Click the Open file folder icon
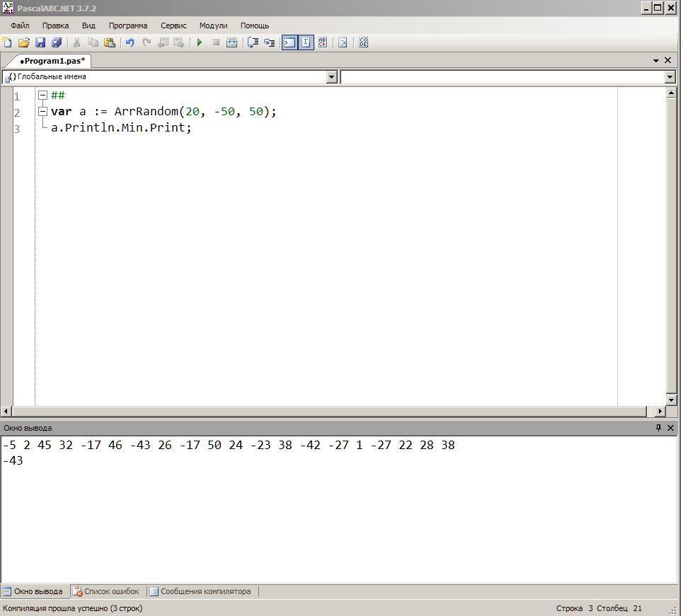 [x=23, y=42]
